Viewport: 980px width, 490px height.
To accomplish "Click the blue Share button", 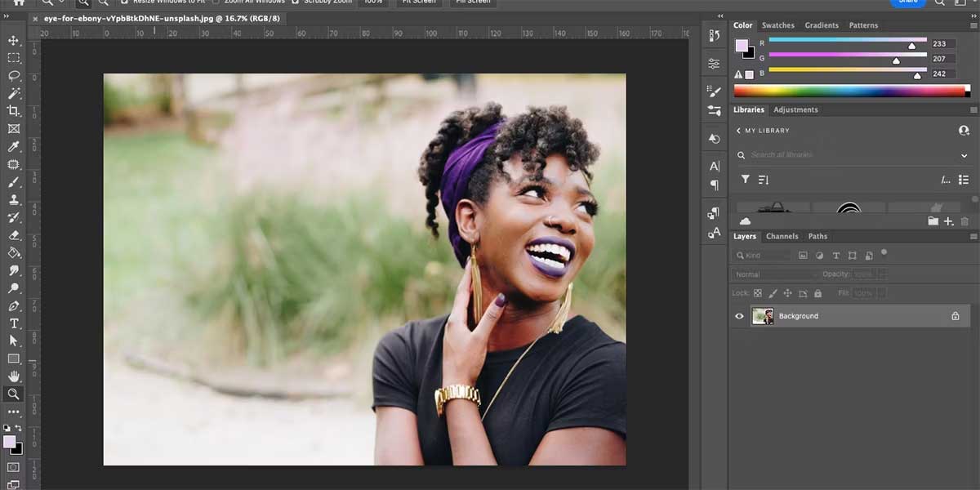I will click(908, 2).
